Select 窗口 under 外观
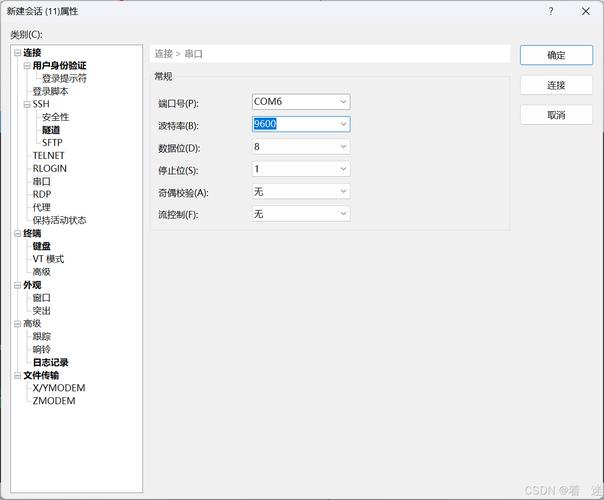Screen dimensions: 604x500 click(x=42, y=297)
